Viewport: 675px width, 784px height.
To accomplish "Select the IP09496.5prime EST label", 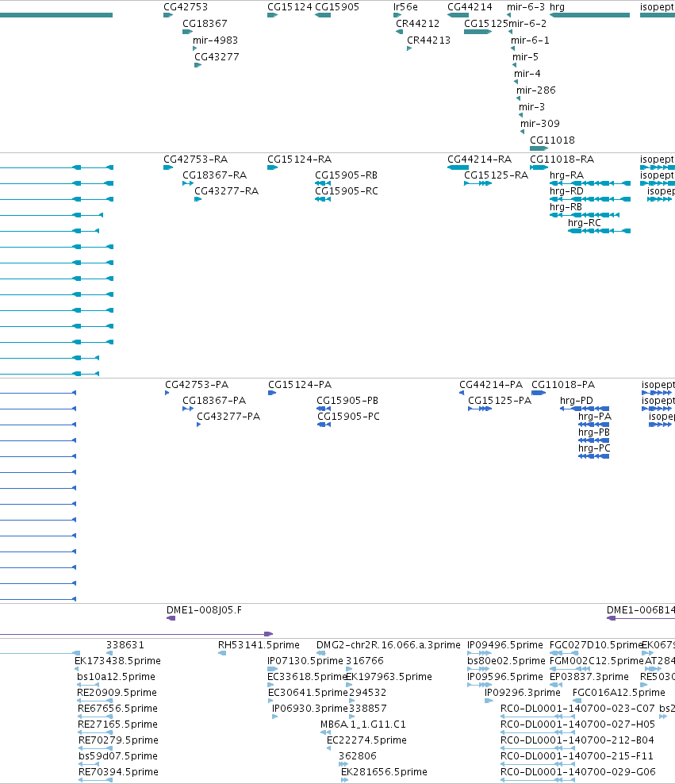I will pyautogui.click(x=504, y=645).
